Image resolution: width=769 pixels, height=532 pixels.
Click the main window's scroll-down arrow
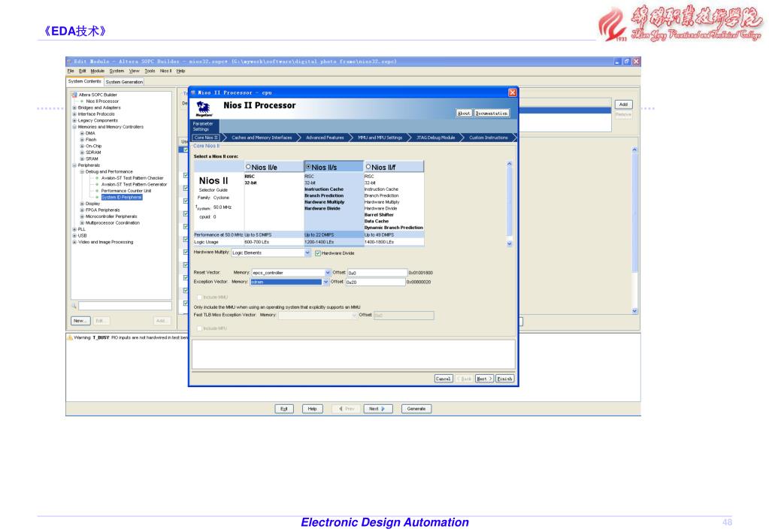[634, 311]
